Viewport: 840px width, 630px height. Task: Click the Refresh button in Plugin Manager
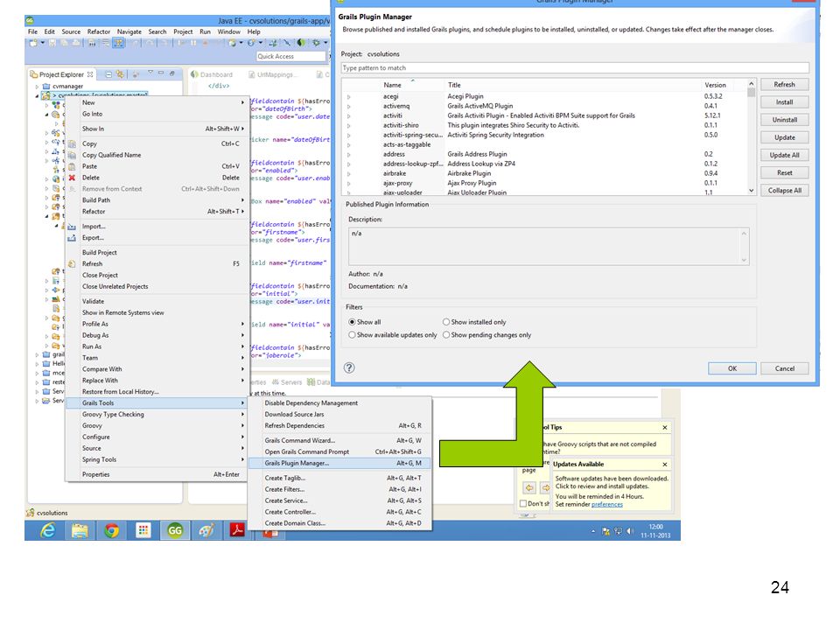(784, 85)
